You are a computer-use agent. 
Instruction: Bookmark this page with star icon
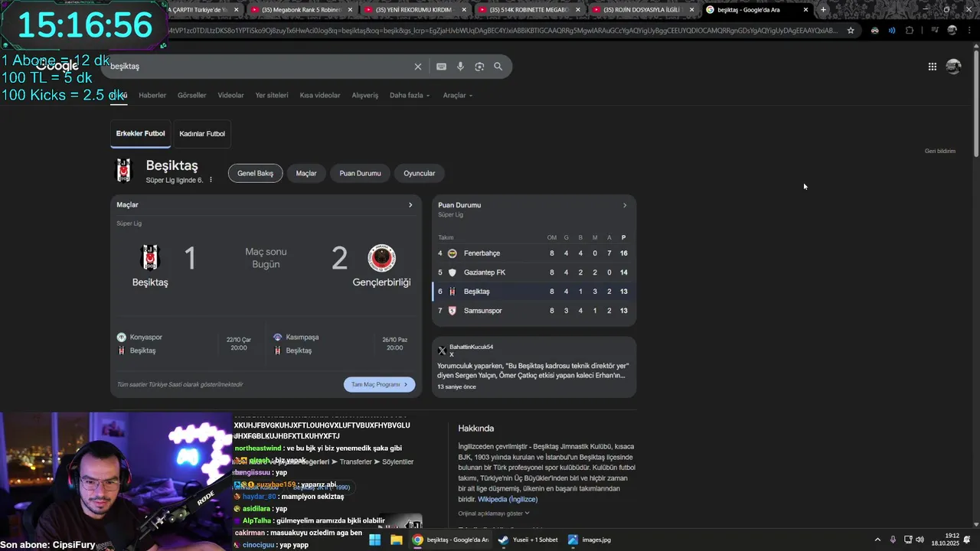point(851,31)
